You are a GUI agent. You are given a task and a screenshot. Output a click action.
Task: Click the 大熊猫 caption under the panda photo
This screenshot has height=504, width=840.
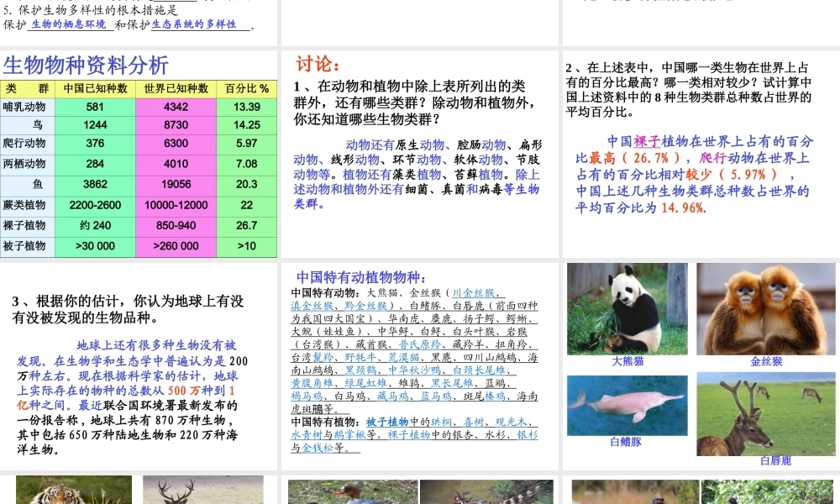(x=627, y=361)
